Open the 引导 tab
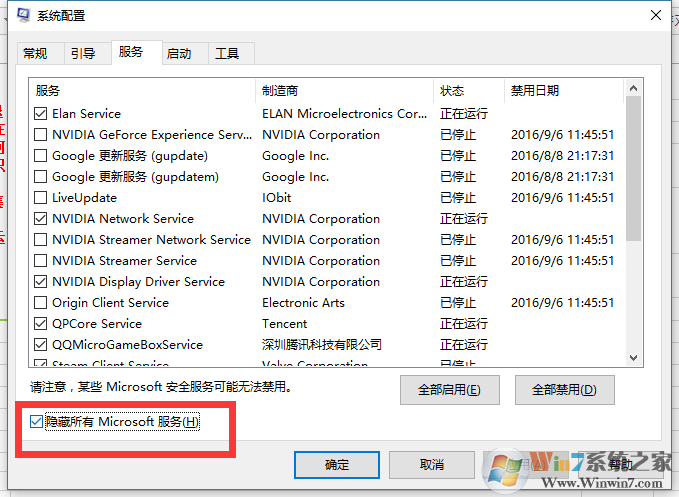Viewport: 679px width, 497px height. pos(83,53)
